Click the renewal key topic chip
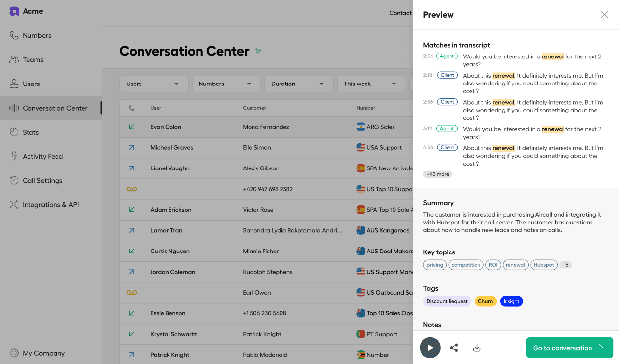Image resolution: width=619 pixels, height=364 pixels. click(x=515, y=264)
